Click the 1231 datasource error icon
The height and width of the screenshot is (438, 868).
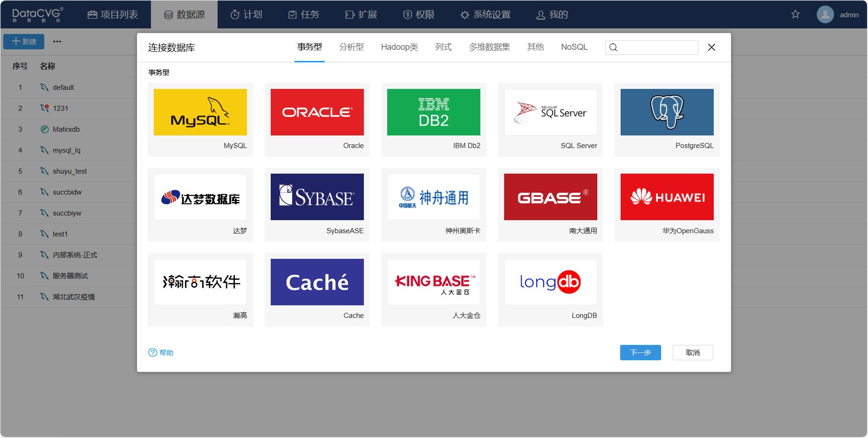(45, 108)
